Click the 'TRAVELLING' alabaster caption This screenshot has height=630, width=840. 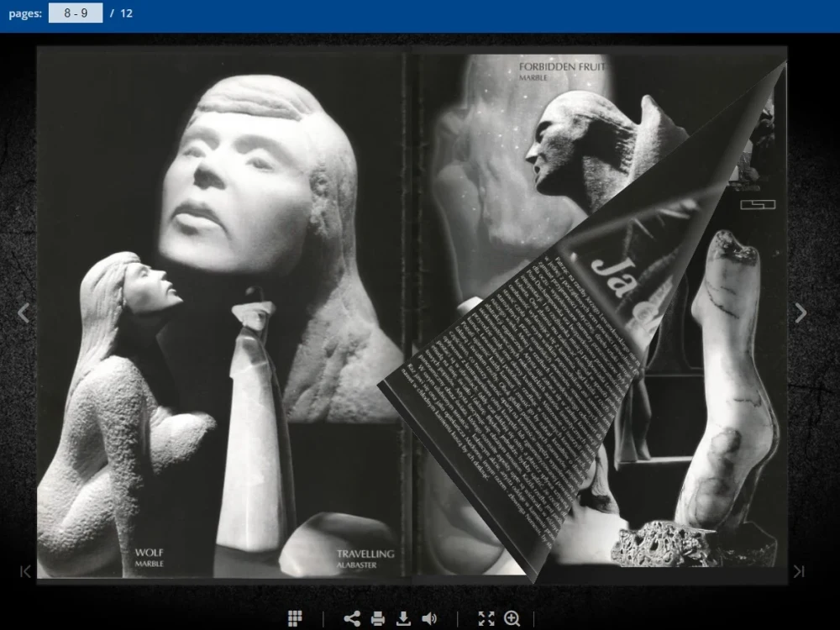point(365,554)
